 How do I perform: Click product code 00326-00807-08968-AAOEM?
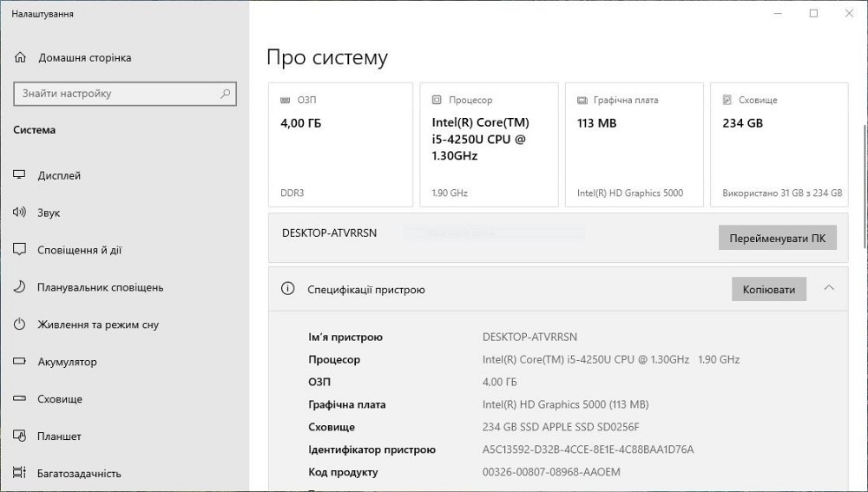551,472
